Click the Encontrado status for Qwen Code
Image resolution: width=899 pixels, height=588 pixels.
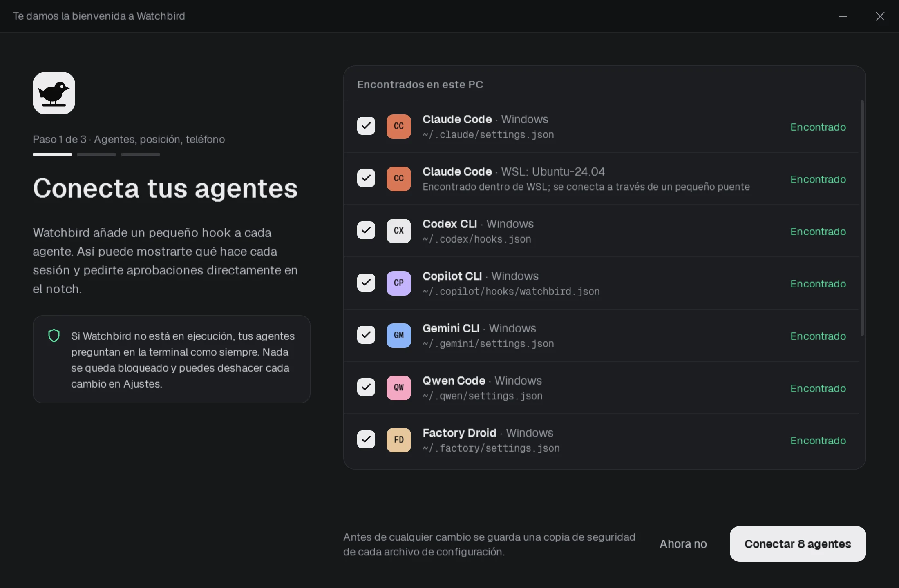818,388
